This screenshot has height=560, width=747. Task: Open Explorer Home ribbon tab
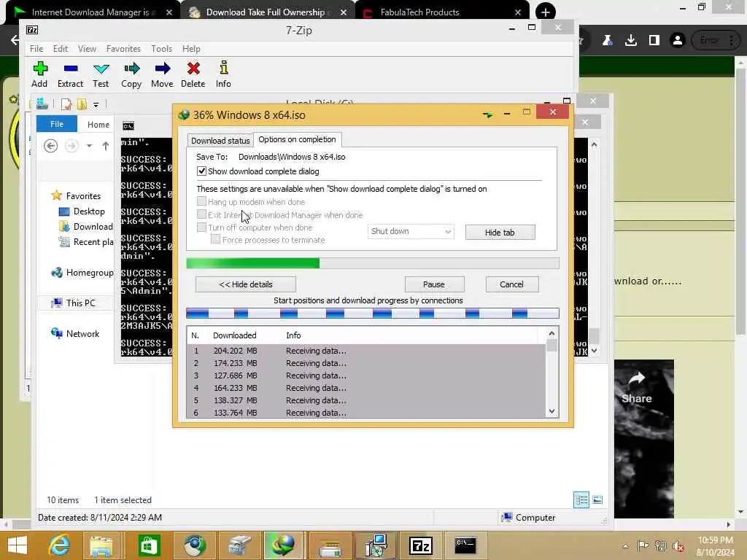click(x=98, y=124)
